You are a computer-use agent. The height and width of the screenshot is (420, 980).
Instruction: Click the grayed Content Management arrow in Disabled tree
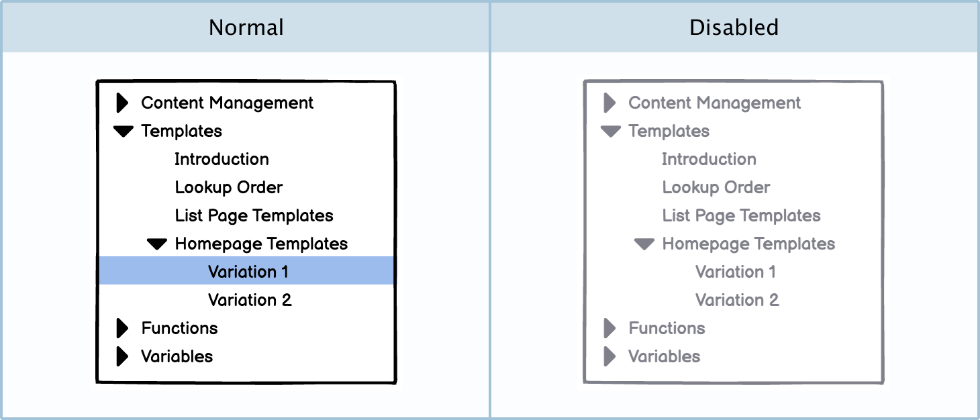pyautogui.click(x=609, y=103)
